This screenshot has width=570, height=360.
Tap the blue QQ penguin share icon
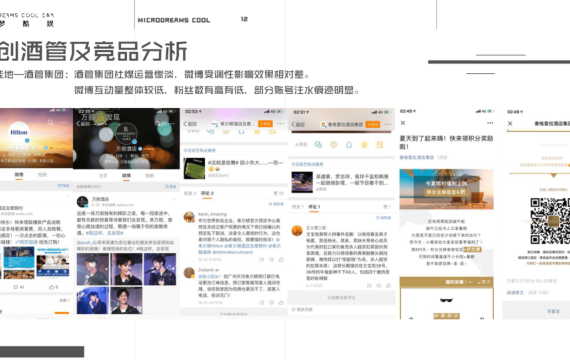coord(349,145)
